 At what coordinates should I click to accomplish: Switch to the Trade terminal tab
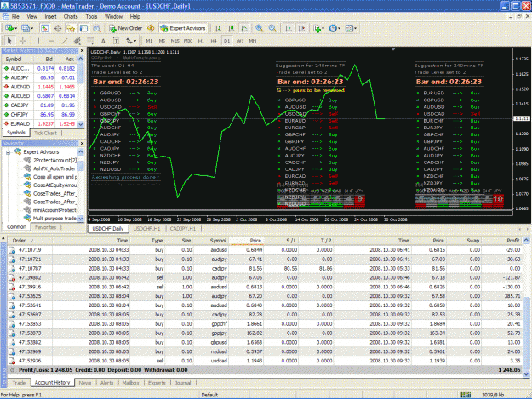tap(19, 383)
